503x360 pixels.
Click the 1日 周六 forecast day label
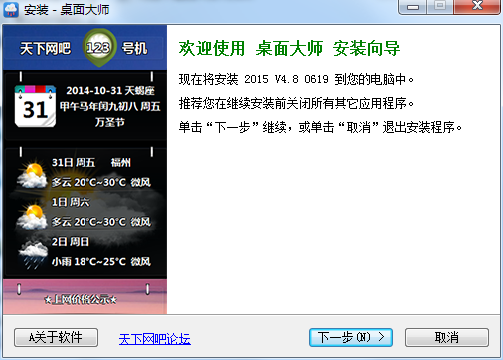click(70, 202)
